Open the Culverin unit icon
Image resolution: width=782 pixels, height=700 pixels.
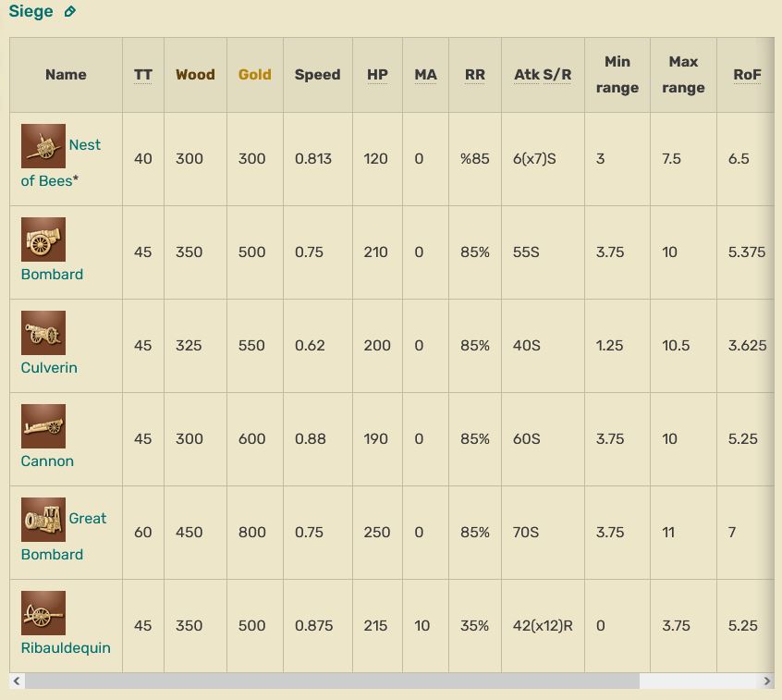click(43, 332)
